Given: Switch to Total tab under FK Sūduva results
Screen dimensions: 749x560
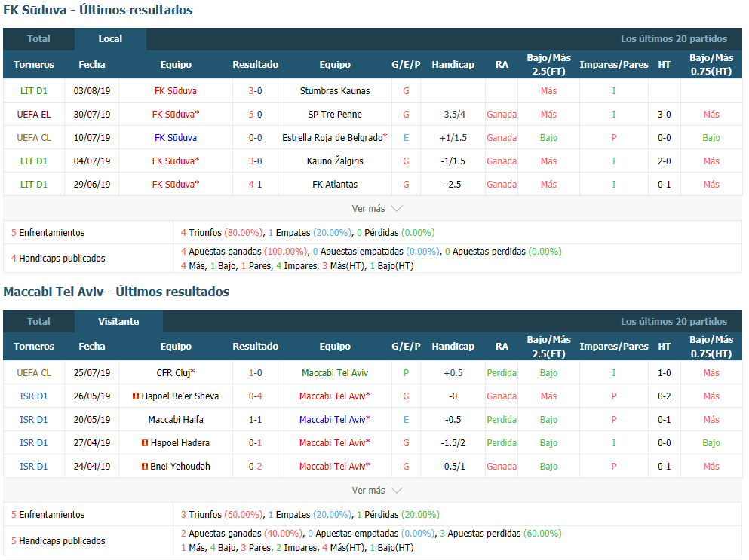Looking at the screenshot, I should (38, 39).
